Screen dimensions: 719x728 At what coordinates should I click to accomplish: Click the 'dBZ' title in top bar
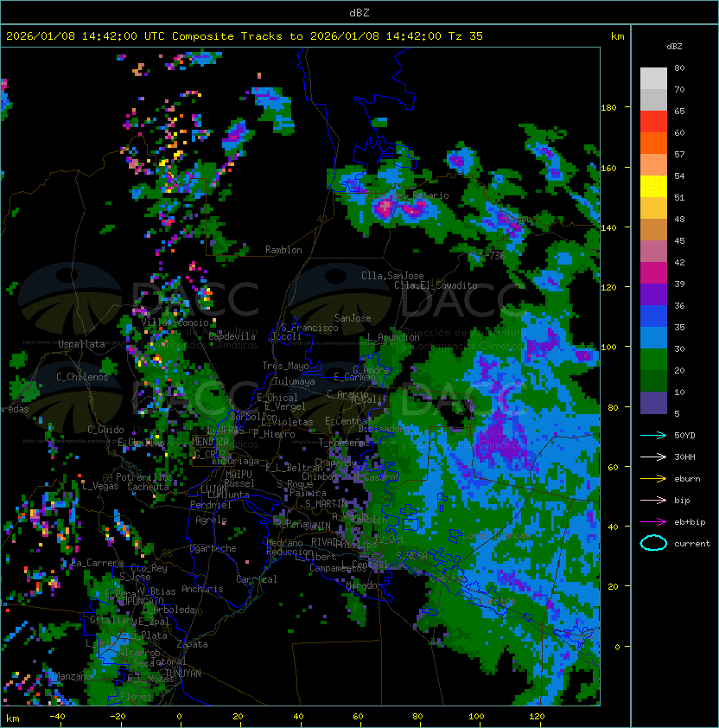[359, 13]
